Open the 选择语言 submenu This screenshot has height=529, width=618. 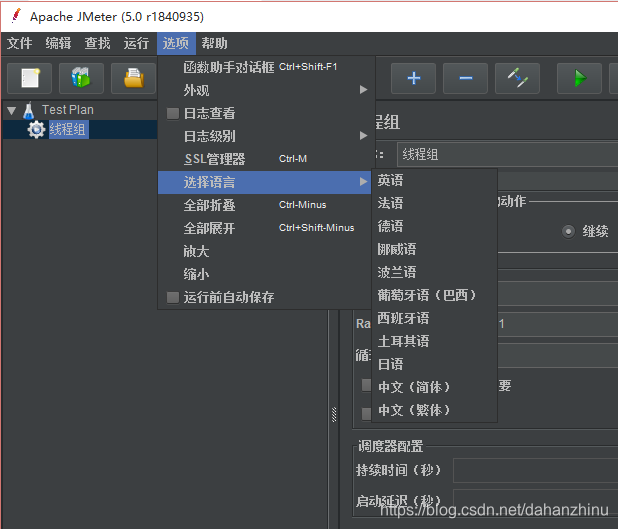(264, 182)
